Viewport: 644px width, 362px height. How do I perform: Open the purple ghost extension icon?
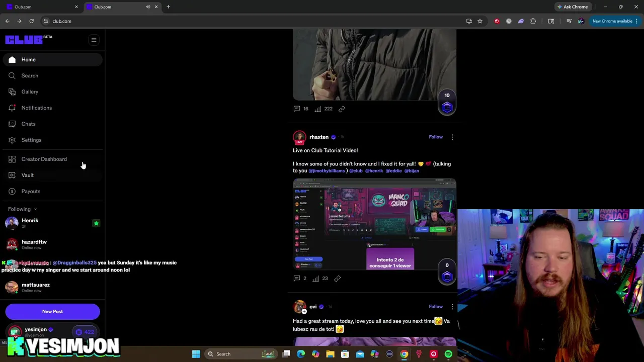pos(521,21)
